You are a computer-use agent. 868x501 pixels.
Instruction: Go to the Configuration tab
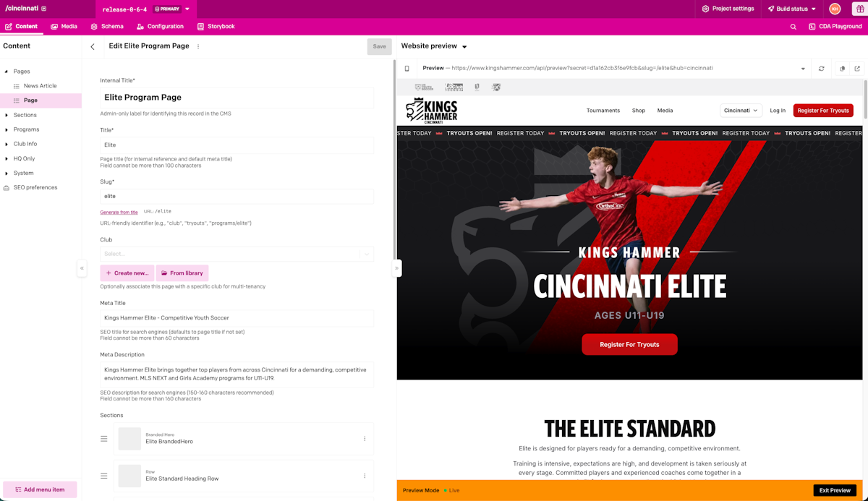[x=160, y=27]
